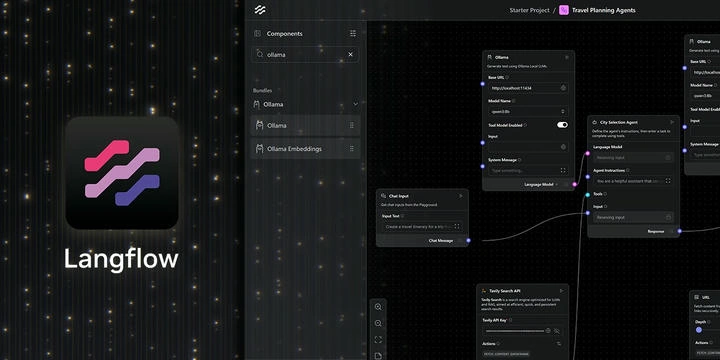Click the fit view canvas button
This screenshot has height=360, width=720.
(x=378, y=340)
